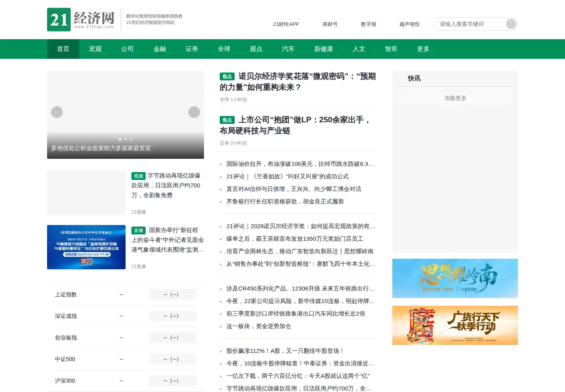Open the 广货行天下 秋季行动 banner
The image size is (565, 392).
point(455,325)
